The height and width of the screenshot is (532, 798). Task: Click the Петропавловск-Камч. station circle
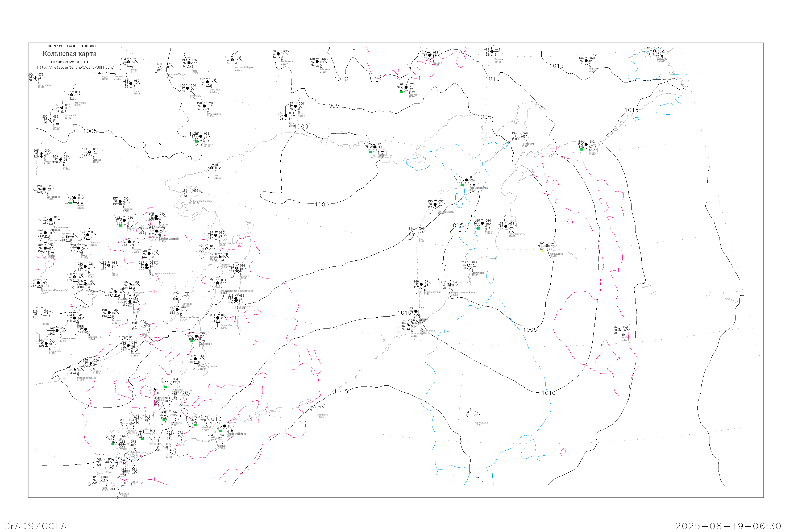pos(448,285)
